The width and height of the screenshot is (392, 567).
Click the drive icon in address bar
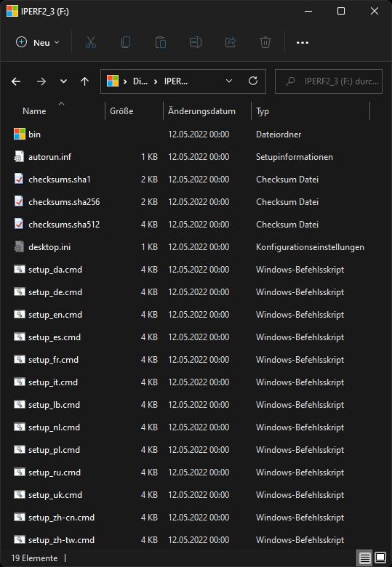click(x=113, y=81)
